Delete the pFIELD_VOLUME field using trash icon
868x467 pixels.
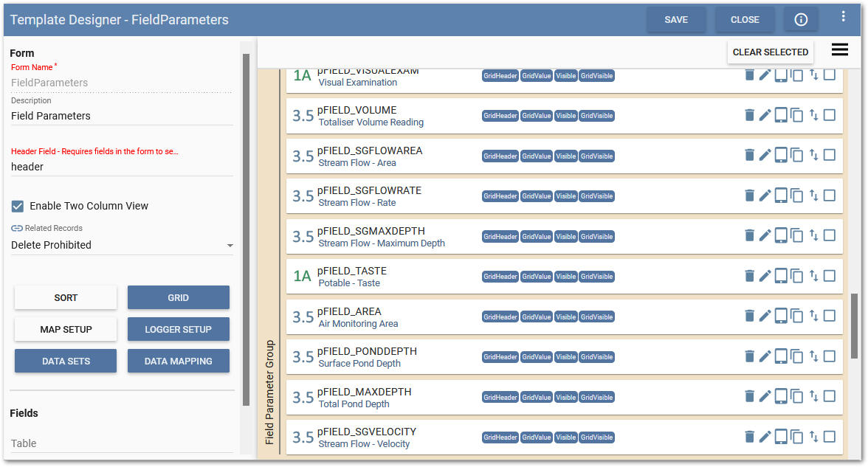point(749,115)
